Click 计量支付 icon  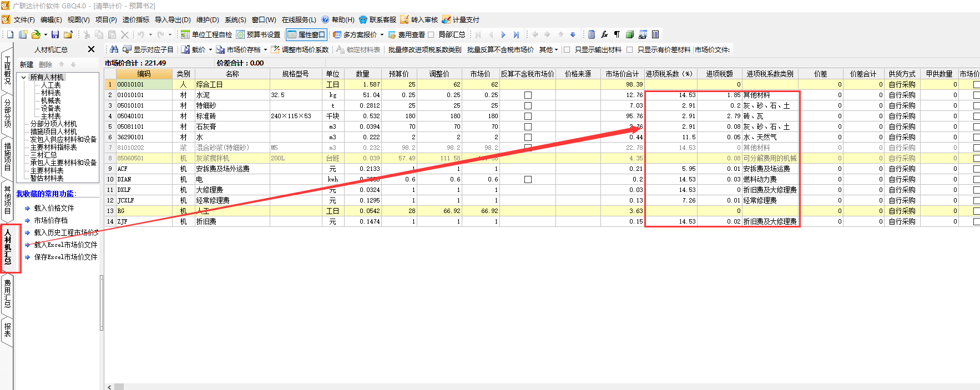(x=446, y=19)
